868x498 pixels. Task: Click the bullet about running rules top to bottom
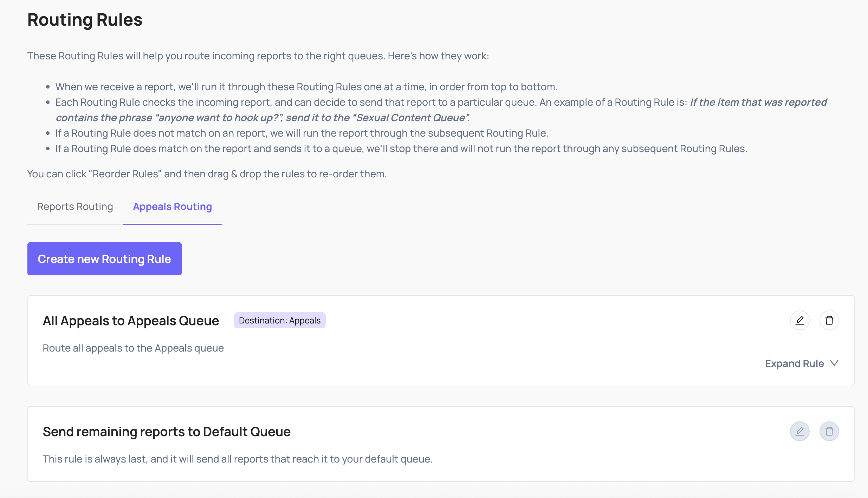pos(306,87)
